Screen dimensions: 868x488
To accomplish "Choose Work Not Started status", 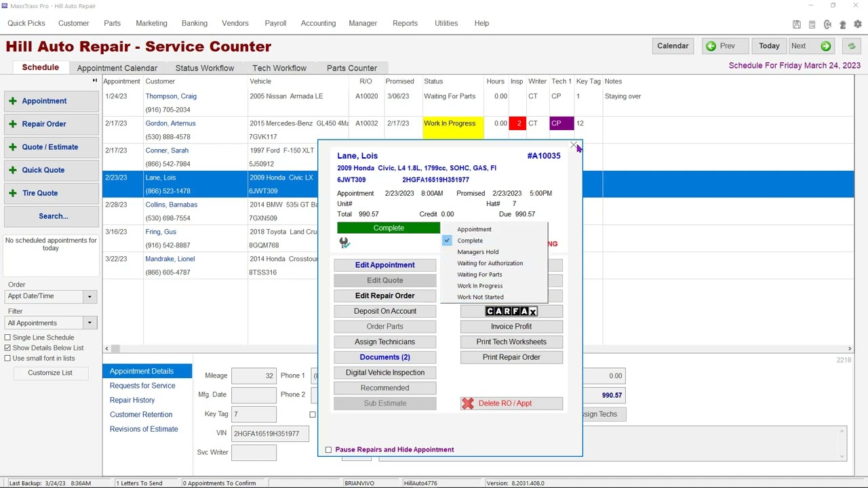I will tap(480, 297).
